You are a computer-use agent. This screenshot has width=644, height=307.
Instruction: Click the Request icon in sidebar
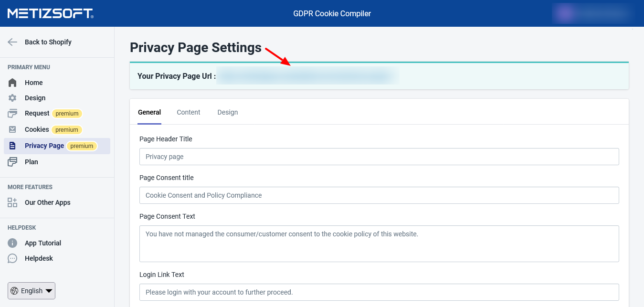[12, 114]
